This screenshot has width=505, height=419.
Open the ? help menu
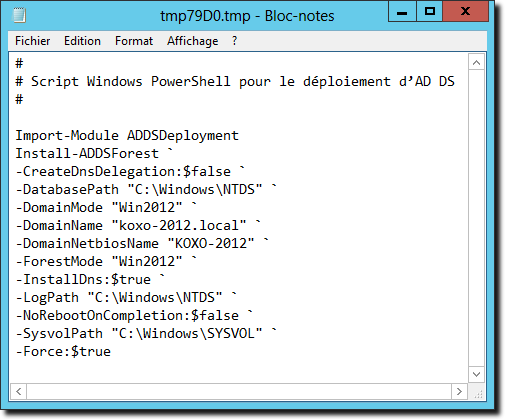coord(235,41)
